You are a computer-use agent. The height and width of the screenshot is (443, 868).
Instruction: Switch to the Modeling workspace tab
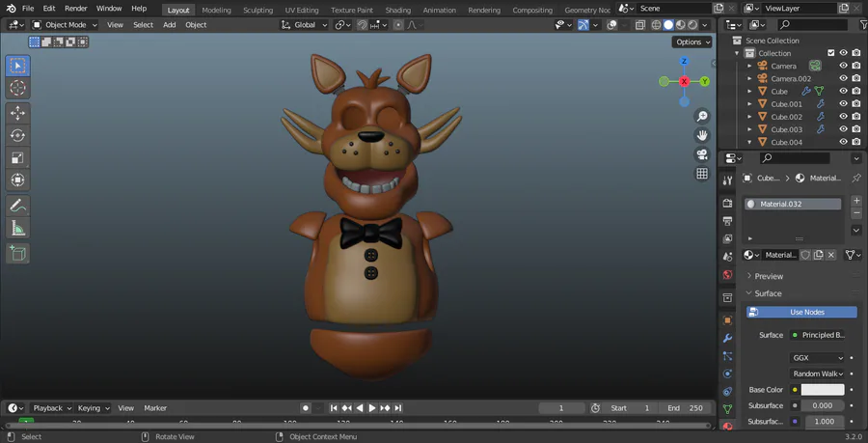(x=216, y=10)
